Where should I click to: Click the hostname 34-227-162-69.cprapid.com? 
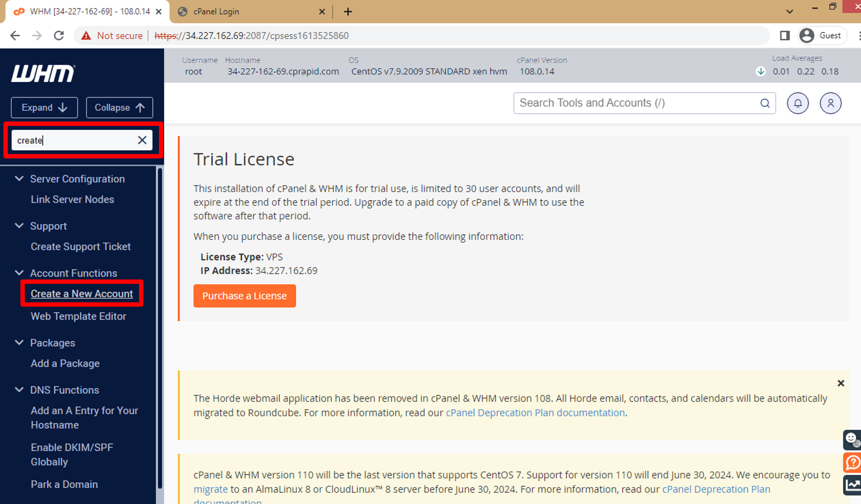pyautogui.click(x=283, y=71)
